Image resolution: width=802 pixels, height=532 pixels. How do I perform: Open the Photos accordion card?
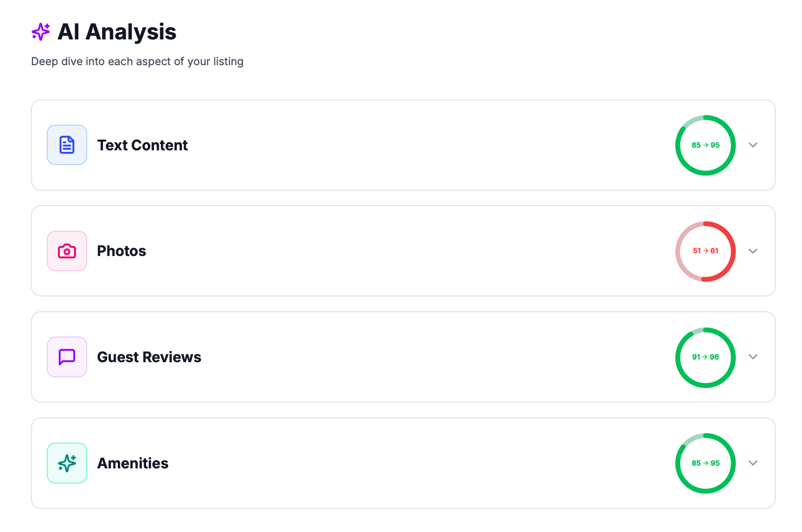click(x=399, y=251)
